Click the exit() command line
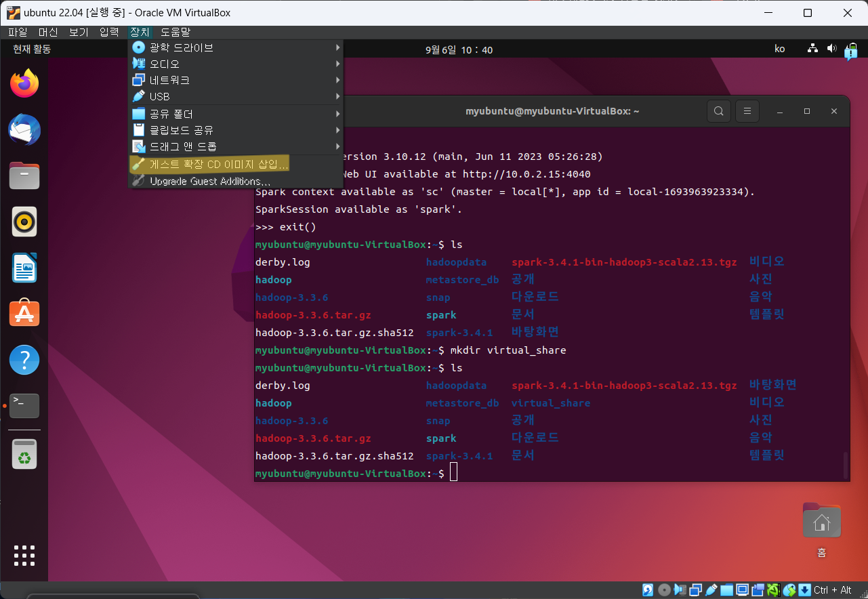Viewport: 868px width, 599px height. point(286,227)
